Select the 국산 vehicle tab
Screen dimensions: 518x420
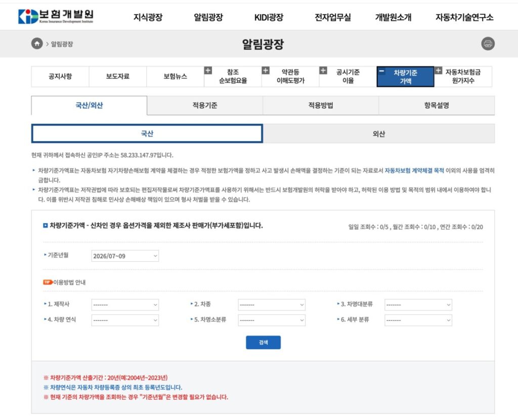pyautogui.click(x=147, y=134)
